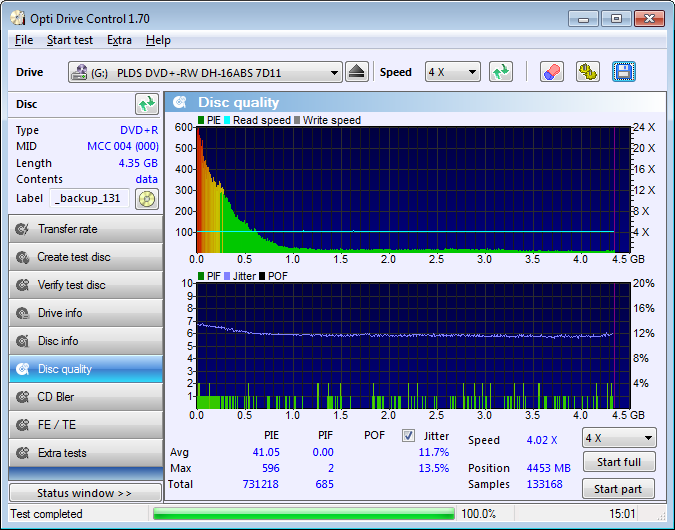Click the elapsed time 15:01

point(622,514)
